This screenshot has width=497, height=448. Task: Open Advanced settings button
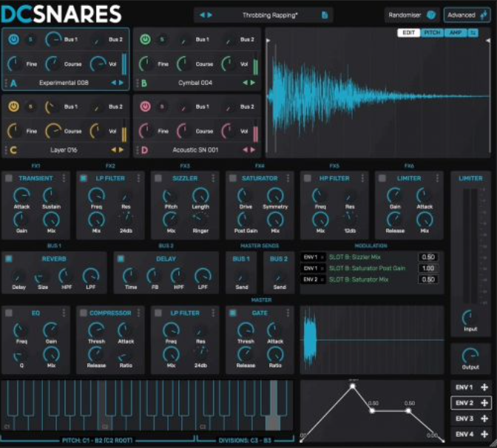click(x=467, y=15)
